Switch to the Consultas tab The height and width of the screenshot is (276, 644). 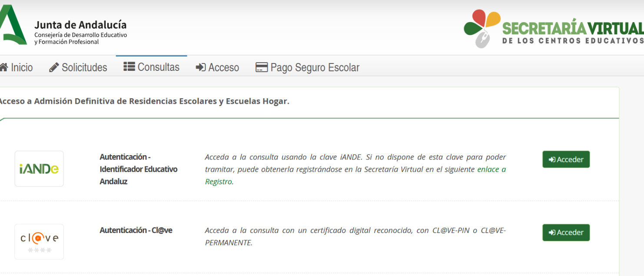coord(158,67)
